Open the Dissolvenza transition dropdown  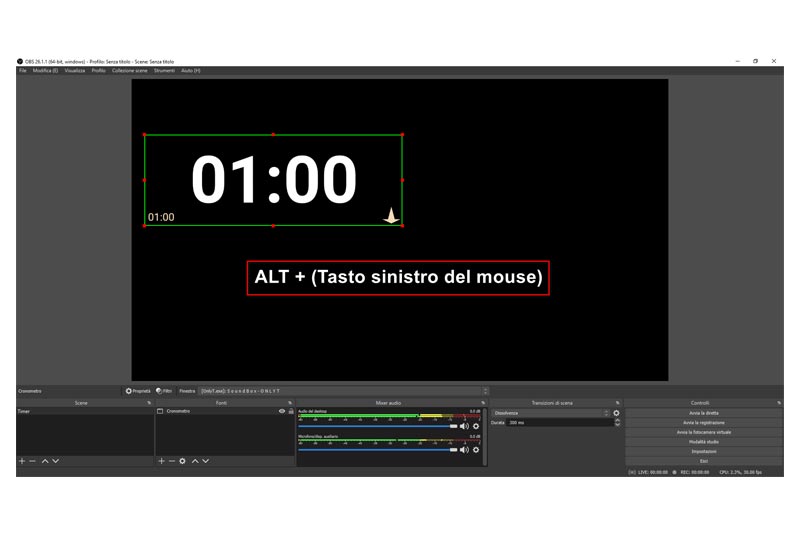pyautogui.click(x=551, y=413)
